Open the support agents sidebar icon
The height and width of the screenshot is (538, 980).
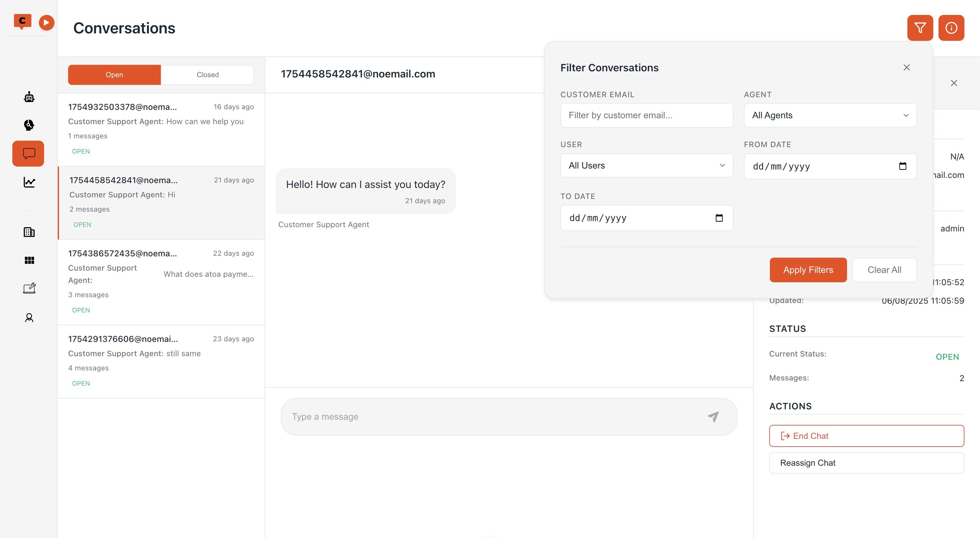click(x=29, y=125)
